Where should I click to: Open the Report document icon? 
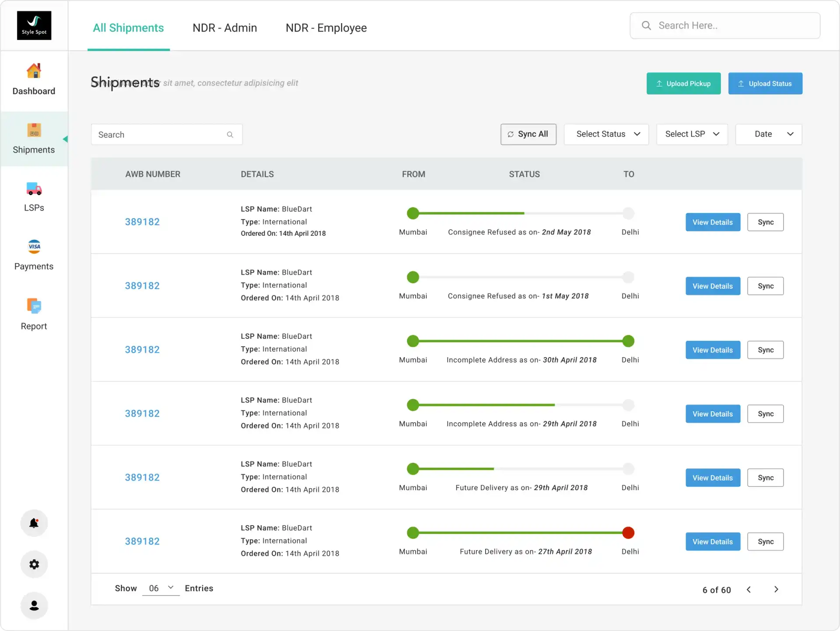point(34,306)
